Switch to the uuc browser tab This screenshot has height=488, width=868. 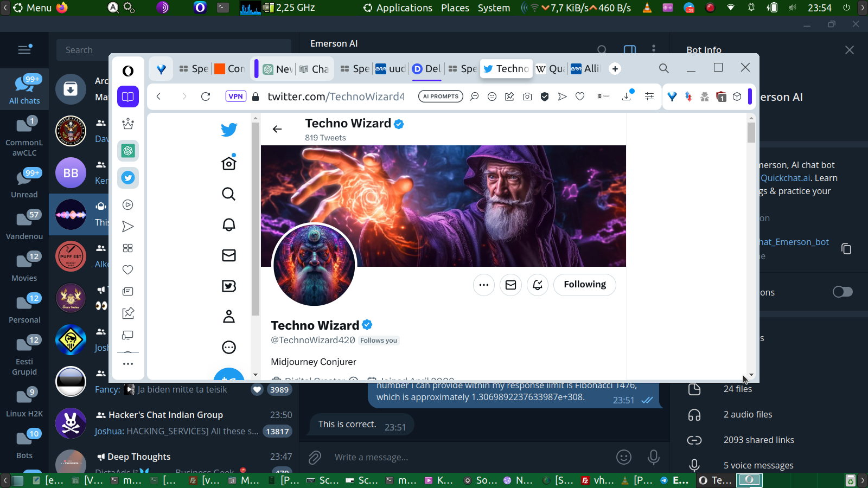tap(391, 69)
